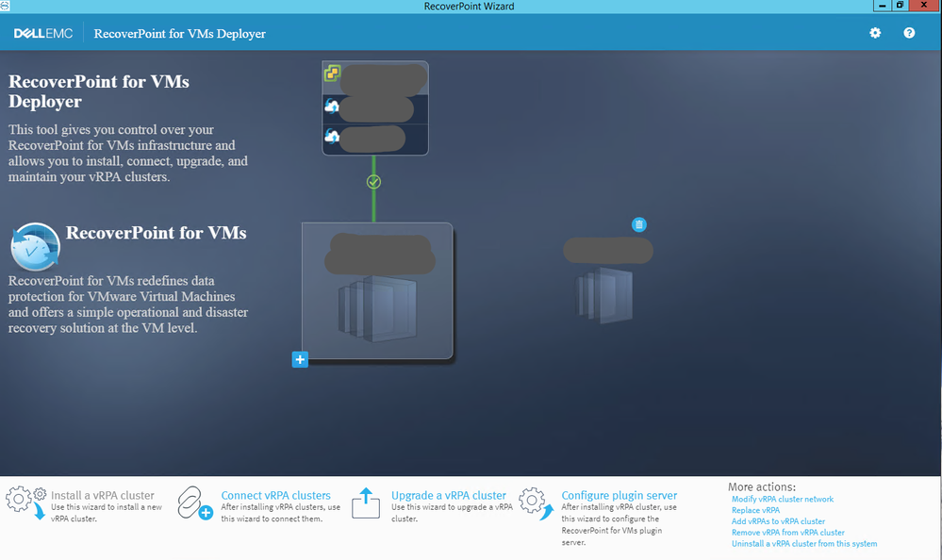Click Uninstall a vRPA cluster from this system

click(x=803, y=544)
